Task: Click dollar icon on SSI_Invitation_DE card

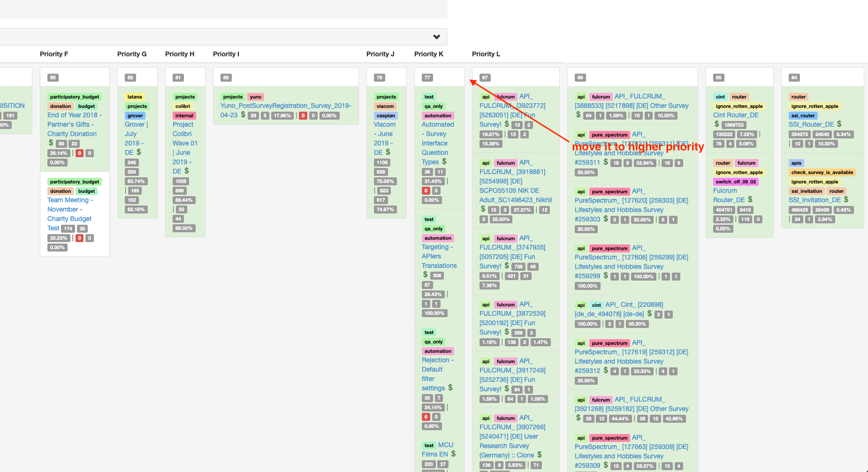Action: [846, 199]
